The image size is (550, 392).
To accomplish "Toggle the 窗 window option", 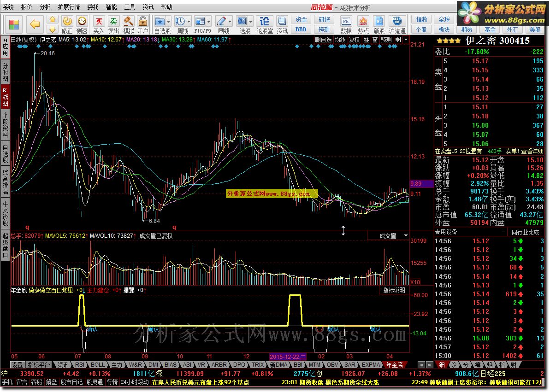I will point(375,40).
